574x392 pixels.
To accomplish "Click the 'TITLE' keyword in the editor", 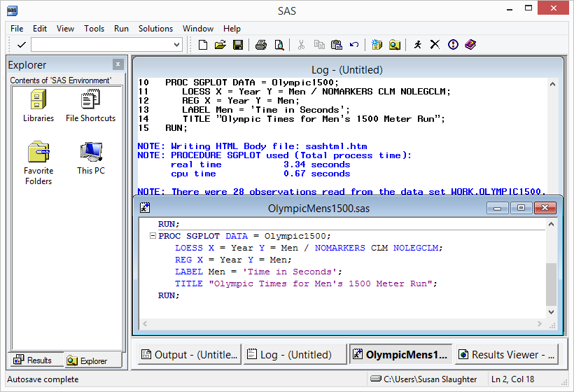I will 189,283.
